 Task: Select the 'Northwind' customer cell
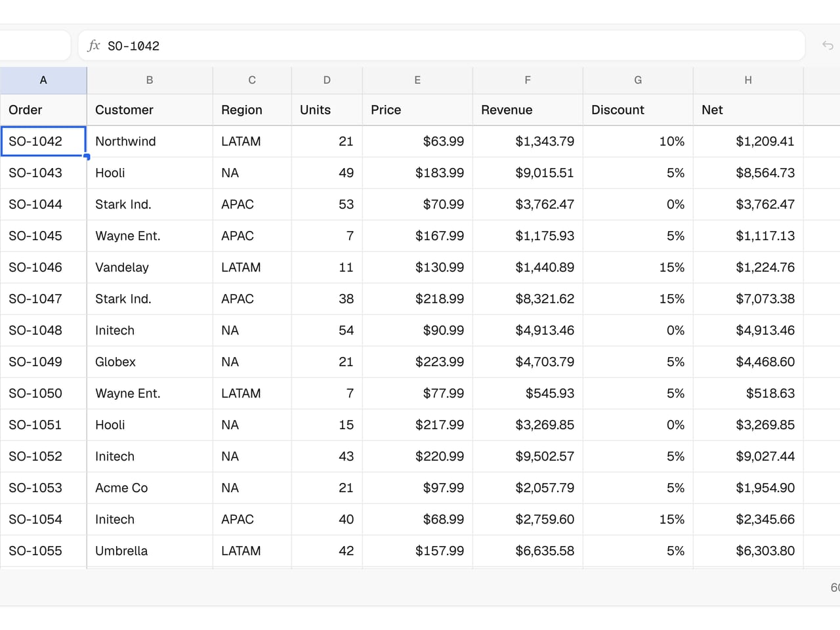tap(150, 141)
